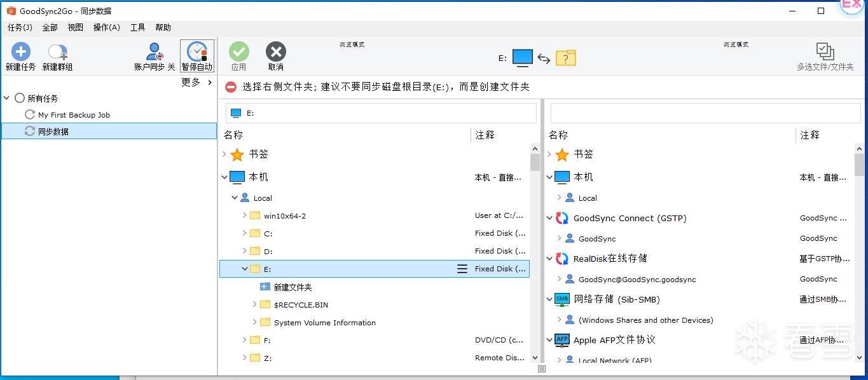Collapse the GoodSync Connect (GSTP) node
Viewport: 868px width, 380px height.
click(x=550, y=218)
